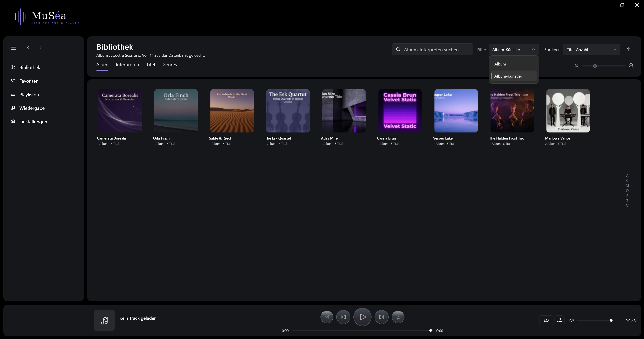Minimize the MuSéa window
The image size is (644, 339).
pos(607,5)
